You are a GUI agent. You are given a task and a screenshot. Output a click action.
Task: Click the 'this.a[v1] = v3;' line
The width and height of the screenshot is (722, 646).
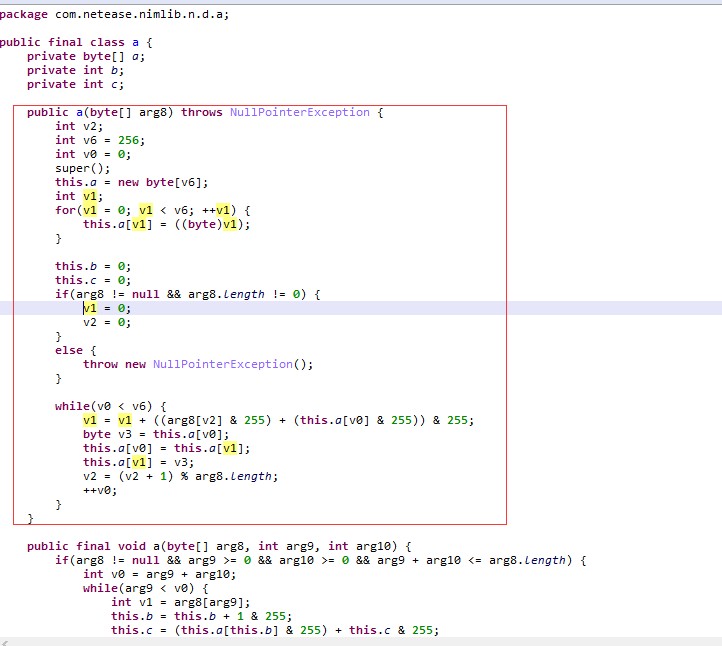pos(139,462)
